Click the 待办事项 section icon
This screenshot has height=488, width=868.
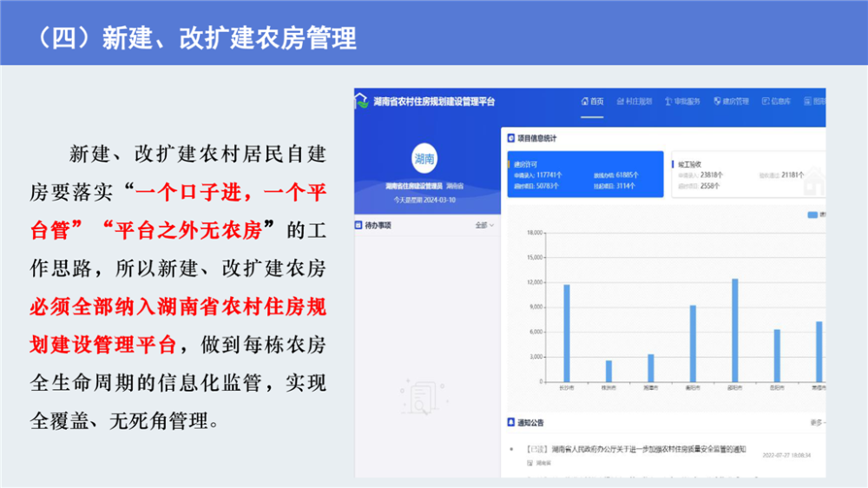pyautogui.click(x=358, y=225)
